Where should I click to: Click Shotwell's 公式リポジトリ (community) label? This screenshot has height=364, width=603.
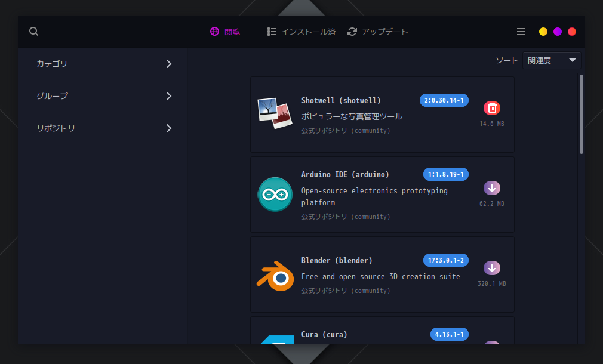pyautogui.click(x=346, y=131)
